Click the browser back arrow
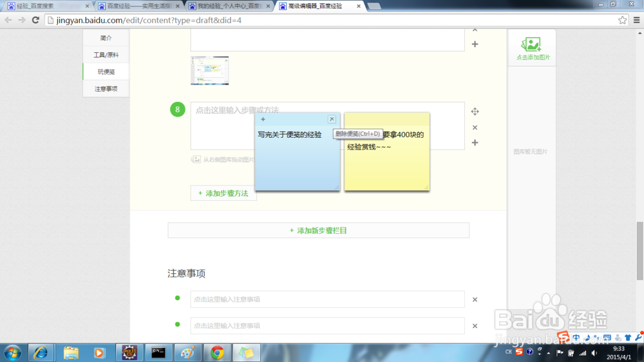This screenshot has height=362, width=644. tap(8, 20)
